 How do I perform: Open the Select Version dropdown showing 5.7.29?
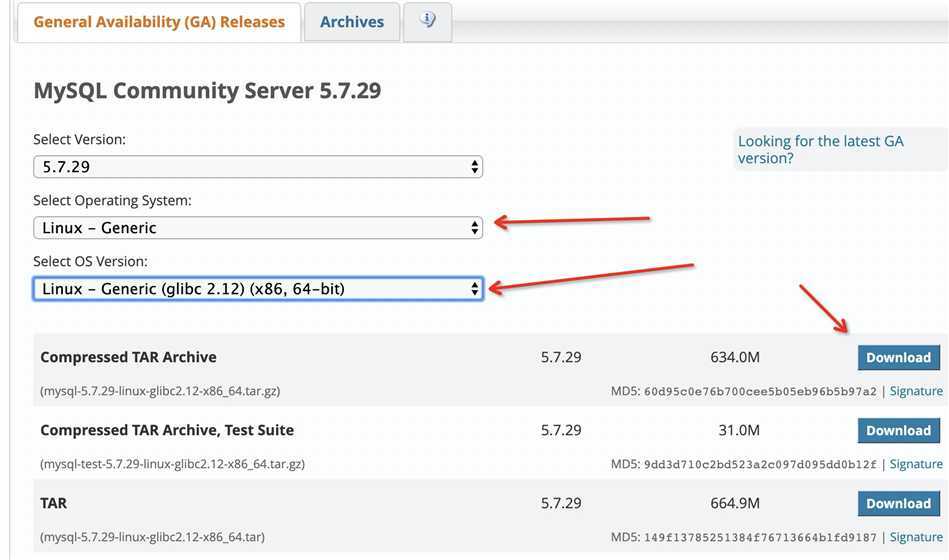(258, 166)
